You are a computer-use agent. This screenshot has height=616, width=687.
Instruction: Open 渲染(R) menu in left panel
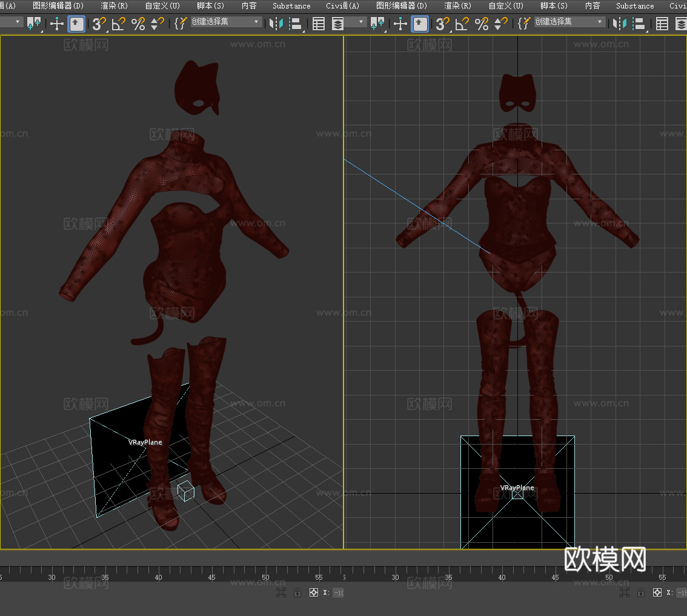click(114, 5)
